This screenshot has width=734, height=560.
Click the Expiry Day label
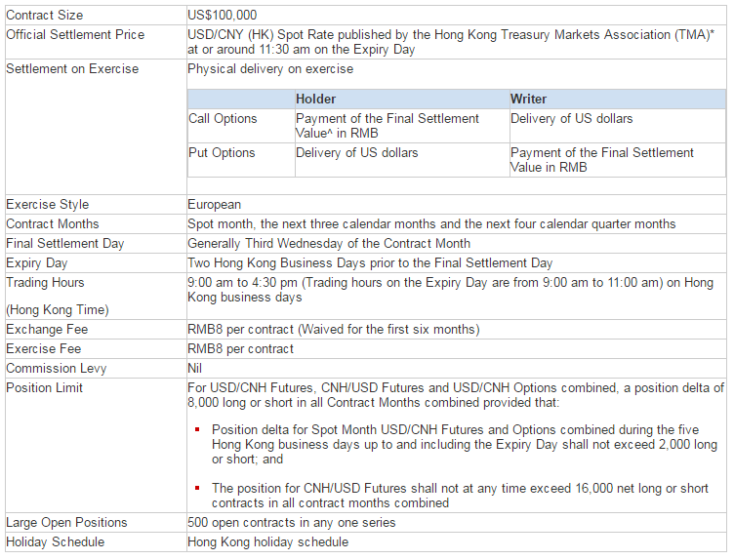(x=37, y=263)
